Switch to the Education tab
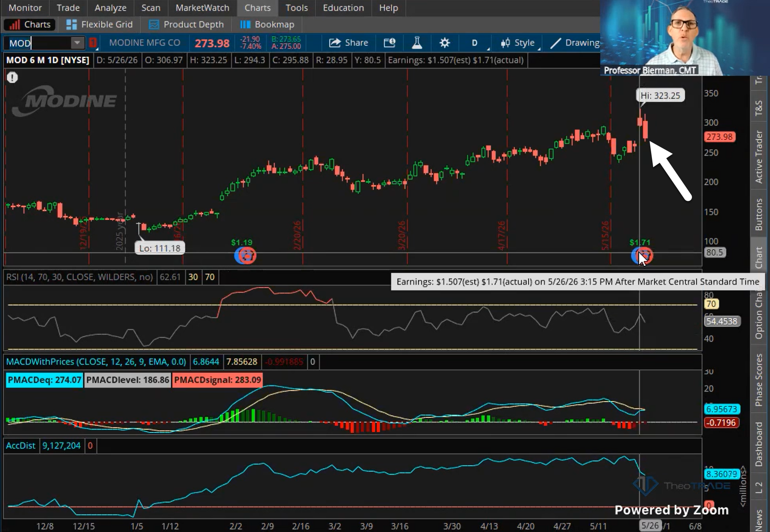This screenshot has width=770, height=532. [343, 8]
